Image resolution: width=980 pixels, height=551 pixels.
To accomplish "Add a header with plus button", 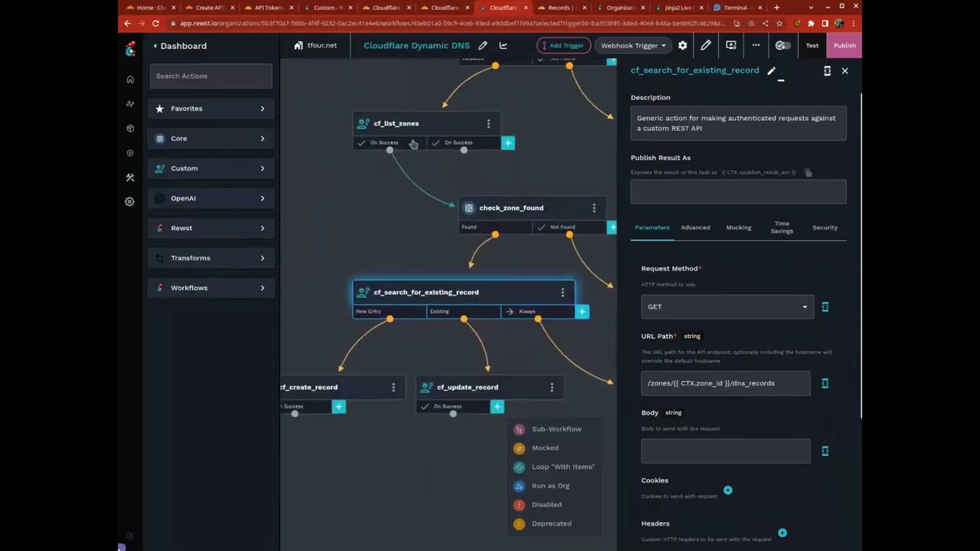I will pos(782,533).
